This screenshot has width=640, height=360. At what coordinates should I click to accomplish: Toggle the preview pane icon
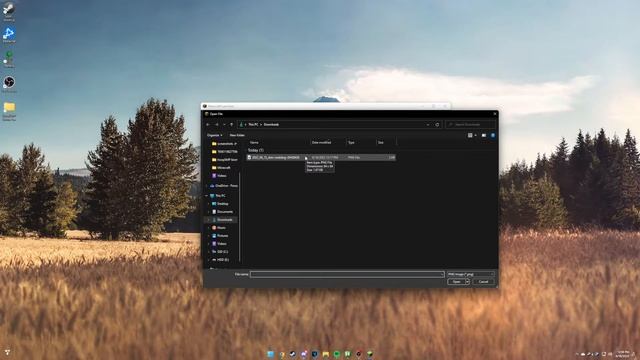[x=484, y=135]
